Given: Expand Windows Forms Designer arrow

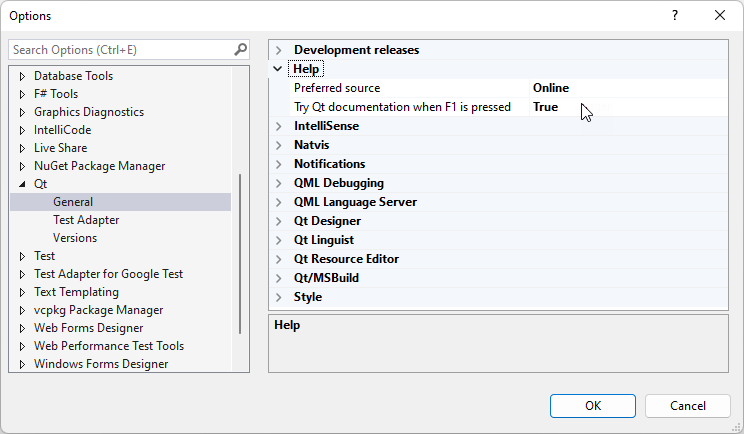Looking at the screenshot, I should (22, 364).
